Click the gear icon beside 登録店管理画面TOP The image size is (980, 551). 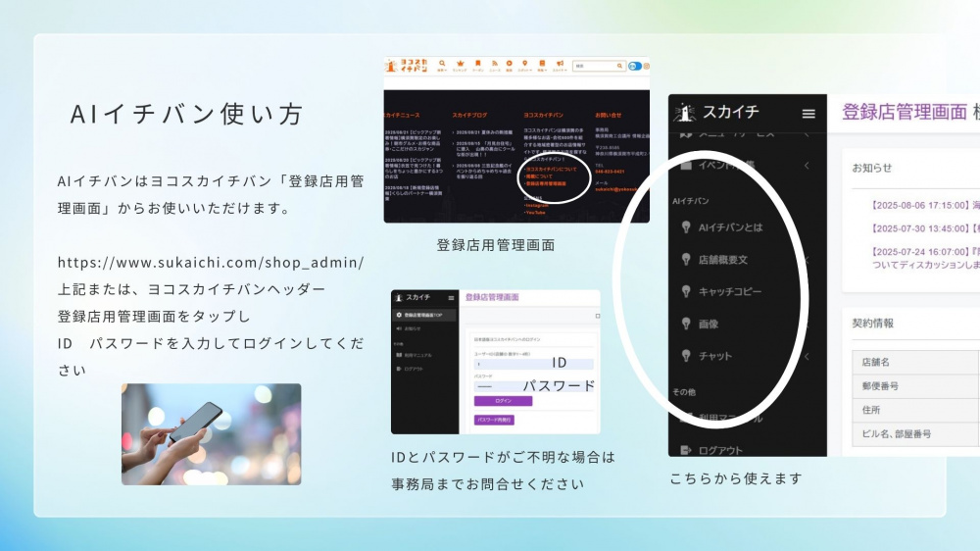[399, 316]
